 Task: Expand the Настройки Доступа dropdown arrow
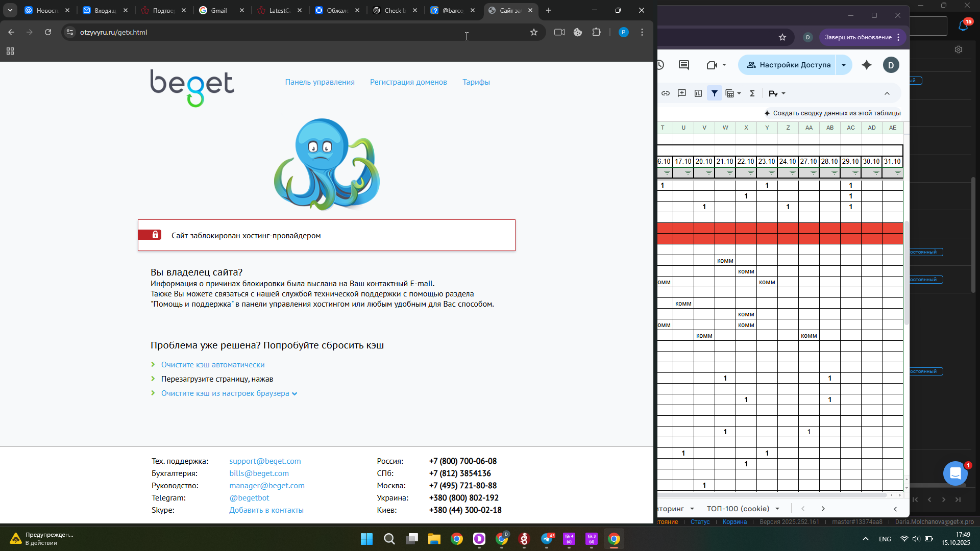844,65
